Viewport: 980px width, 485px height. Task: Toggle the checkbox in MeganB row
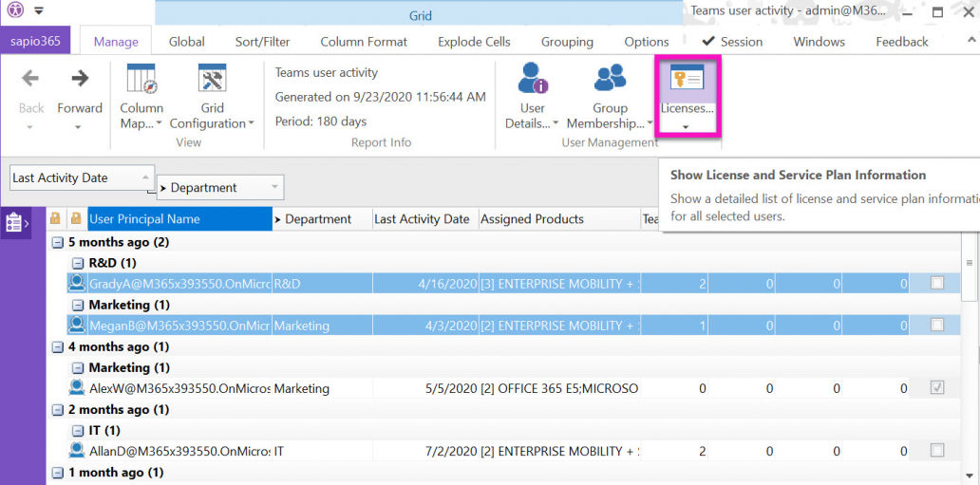[937, 325]
